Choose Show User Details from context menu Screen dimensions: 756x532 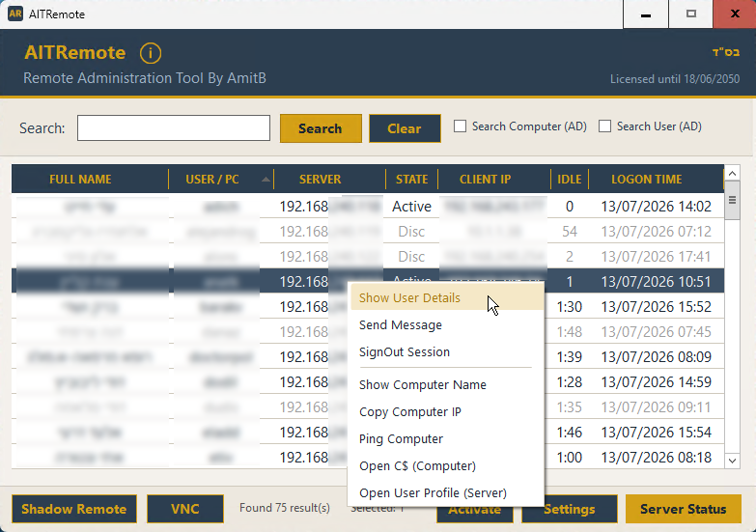pos(446,297)
